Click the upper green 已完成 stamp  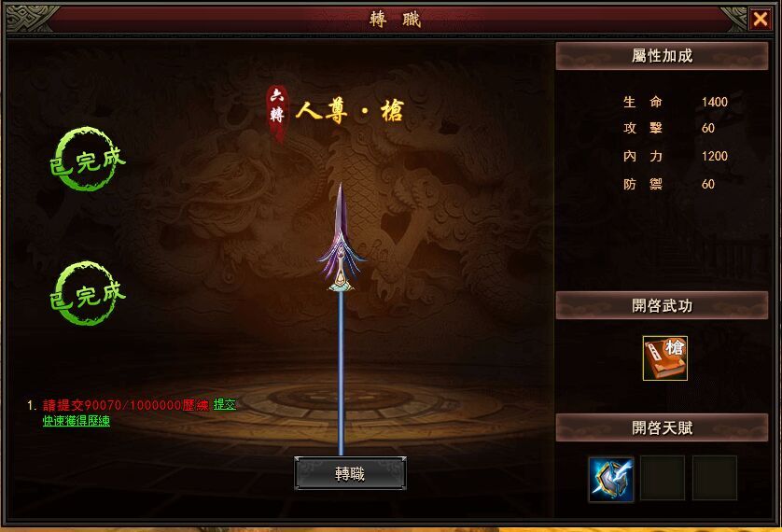coord(88,159)
